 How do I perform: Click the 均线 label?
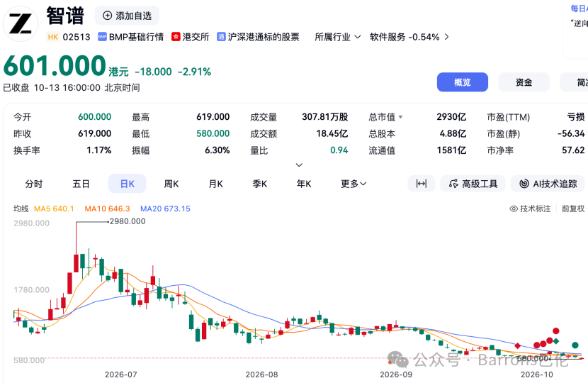[21, 209]
